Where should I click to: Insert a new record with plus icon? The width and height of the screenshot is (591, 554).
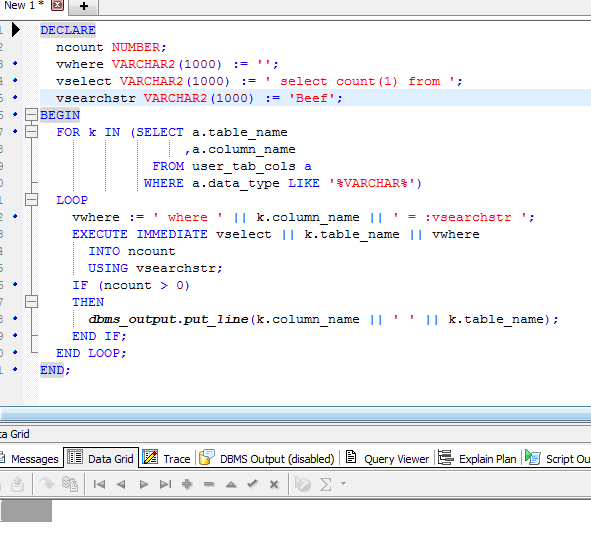click(187, 484)
